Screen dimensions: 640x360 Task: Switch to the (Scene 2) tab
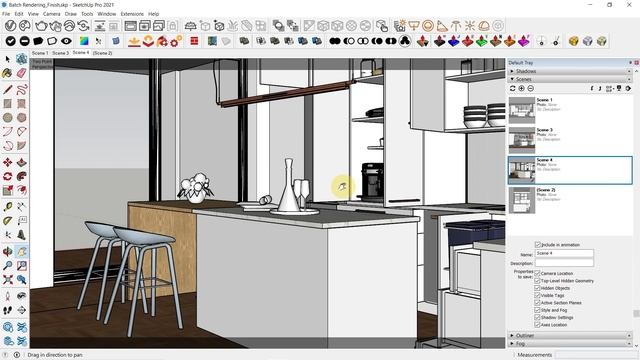point(102,53)
